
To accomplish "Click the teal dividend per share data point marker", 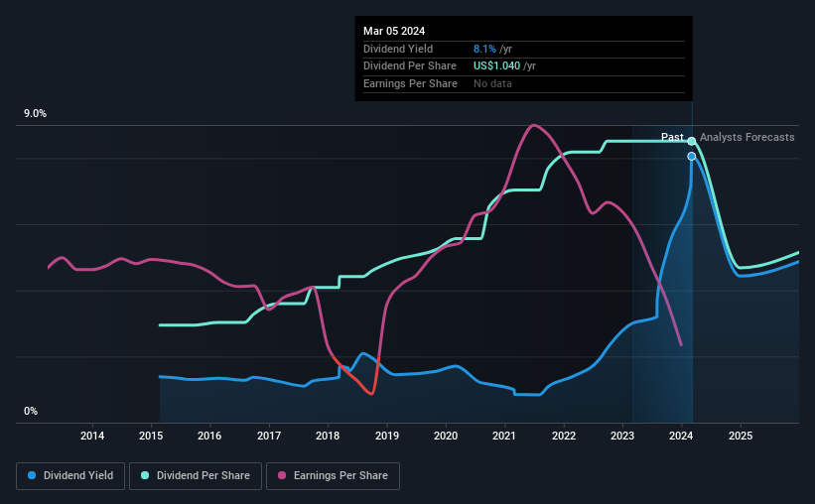I will point(692,141).
